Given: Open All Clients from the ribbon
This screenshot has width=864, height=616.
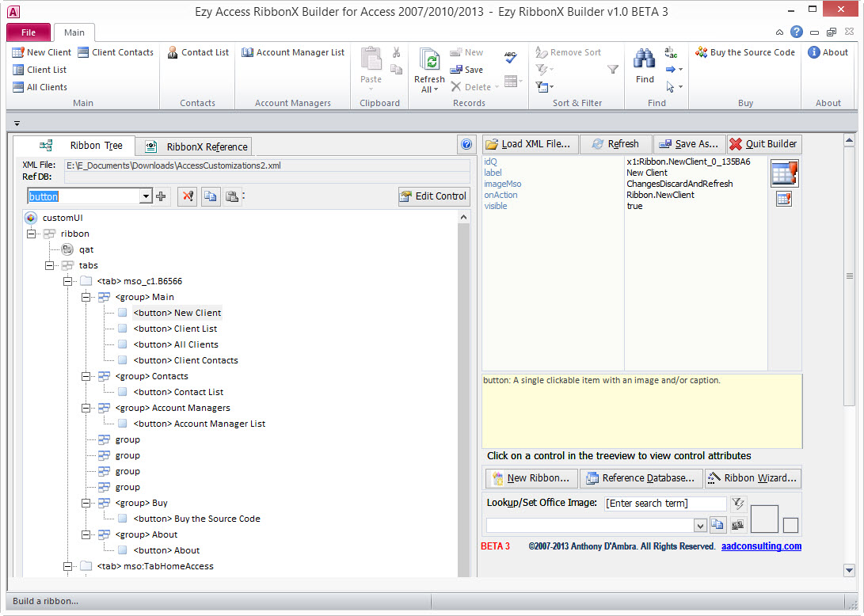Looking at the screenshot, I should coord(40,87).
